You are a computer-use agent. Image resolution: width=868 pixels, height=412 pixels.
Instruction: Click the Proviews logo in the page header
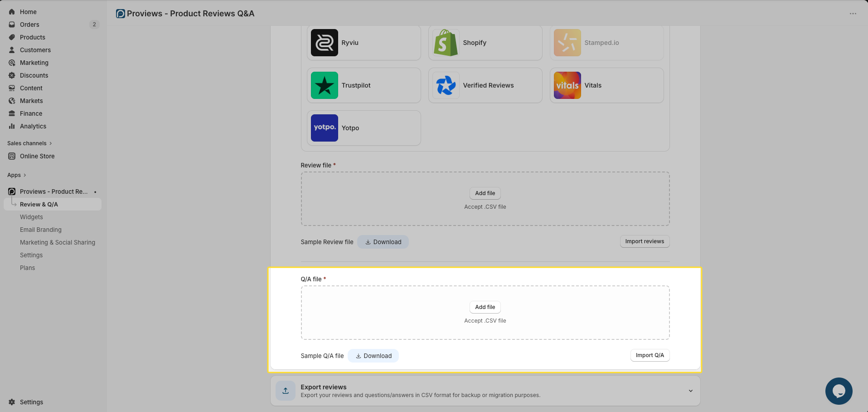click(121, 14)
